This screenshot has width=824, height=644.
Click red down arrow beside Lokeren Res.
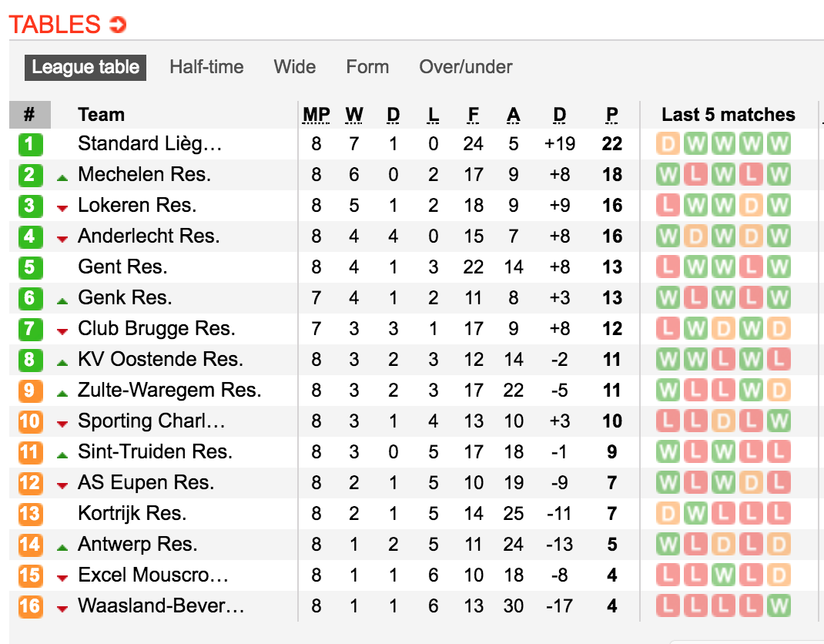pos(62,208)
